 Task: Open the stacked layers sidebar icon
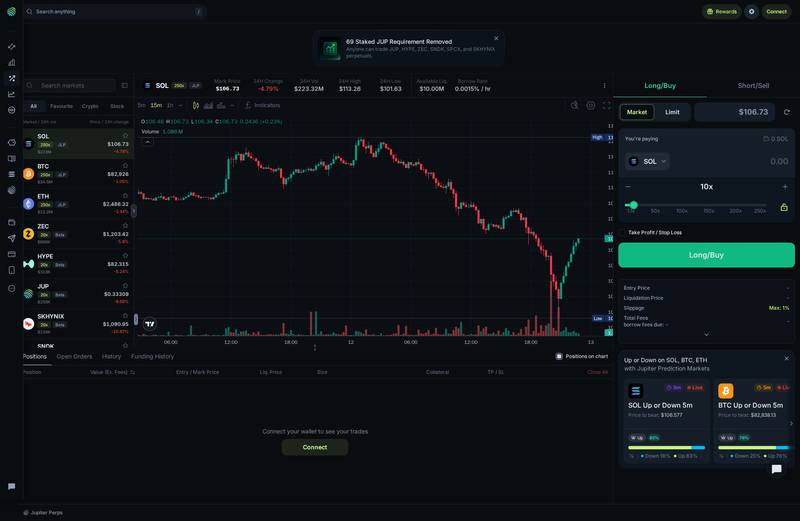(x=12, y=174)
